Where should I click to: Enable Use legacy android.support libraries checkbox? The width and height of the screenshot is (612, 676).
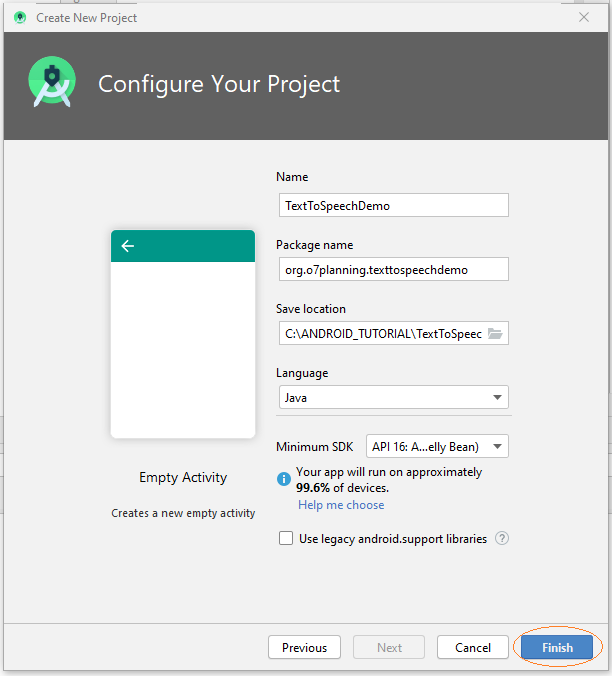coord(286,538)
